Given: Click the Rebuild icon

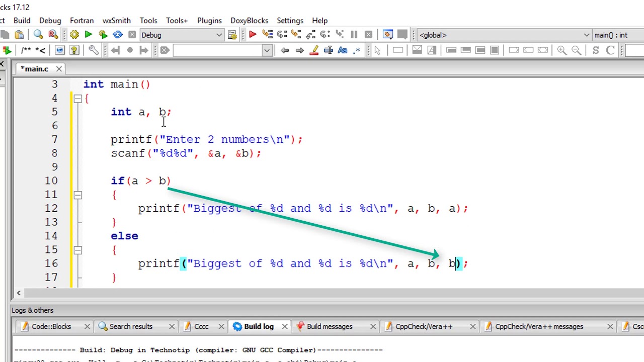Looking at the screenshot, I should tap(118, 35).
